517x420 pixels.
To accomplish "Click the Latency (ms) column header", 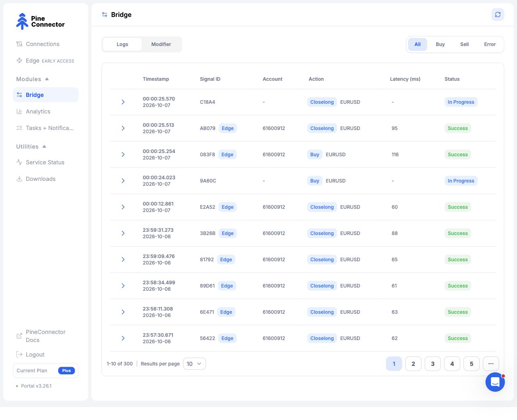I will tap(405, 79).
